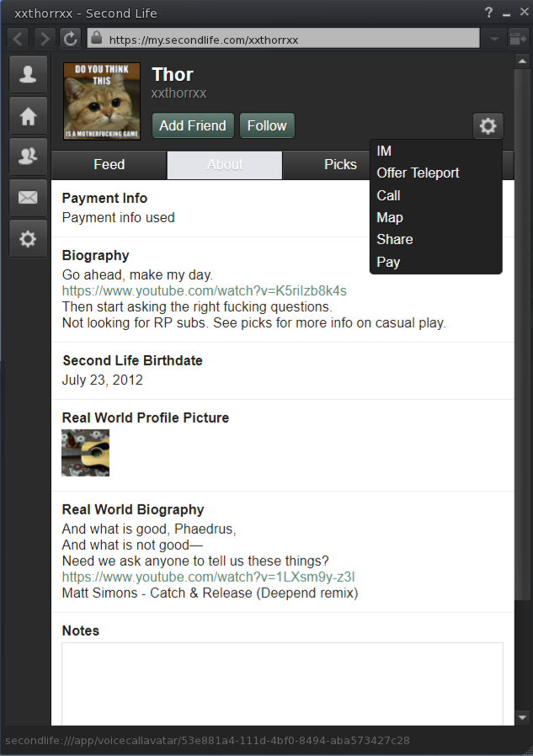Screen dimensions: 533x756
Task: Open the Friends sidebar icon
Action: pos(28,157)
